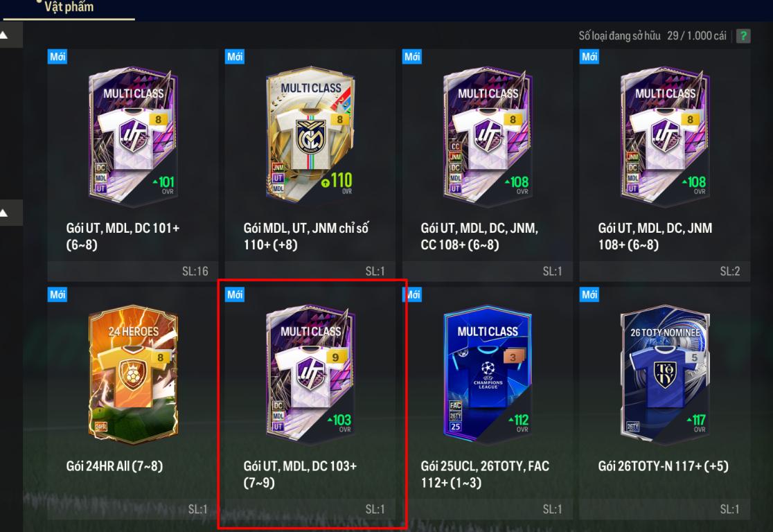The image size is (773, 532).
Task: Select the Champions League MULTI CLASS 112 card
Action: point(488,374)
